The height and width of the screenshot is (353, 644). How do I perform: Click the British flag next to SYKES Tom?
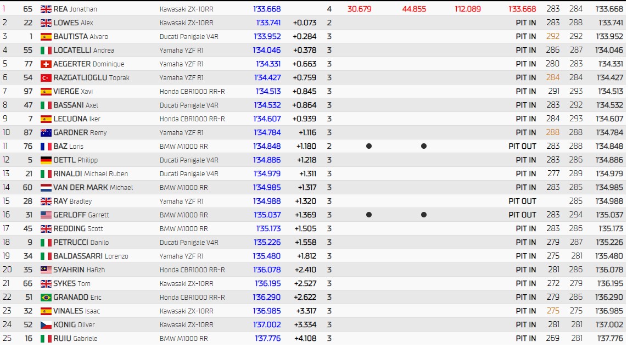[x=46, y=284]
